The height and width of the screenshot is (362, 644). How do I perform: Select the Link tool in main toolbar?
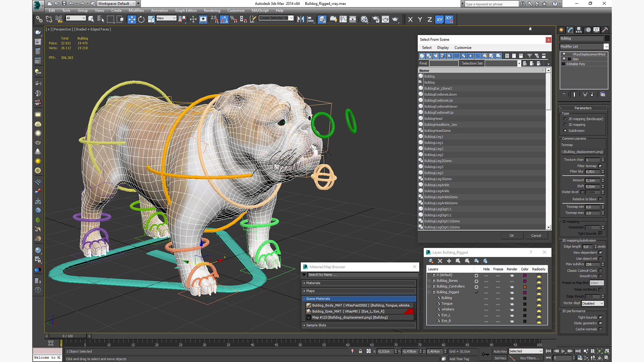tap(39, 19)
